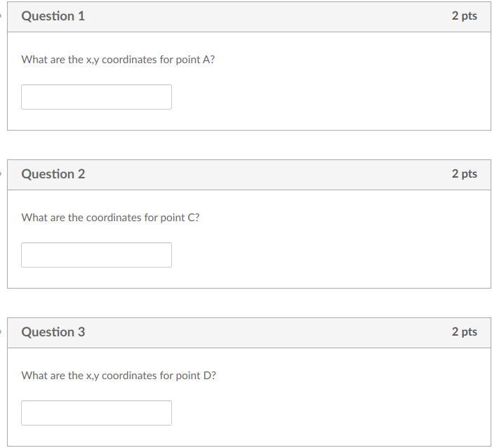Select the Question 3 answer input box

96,413
